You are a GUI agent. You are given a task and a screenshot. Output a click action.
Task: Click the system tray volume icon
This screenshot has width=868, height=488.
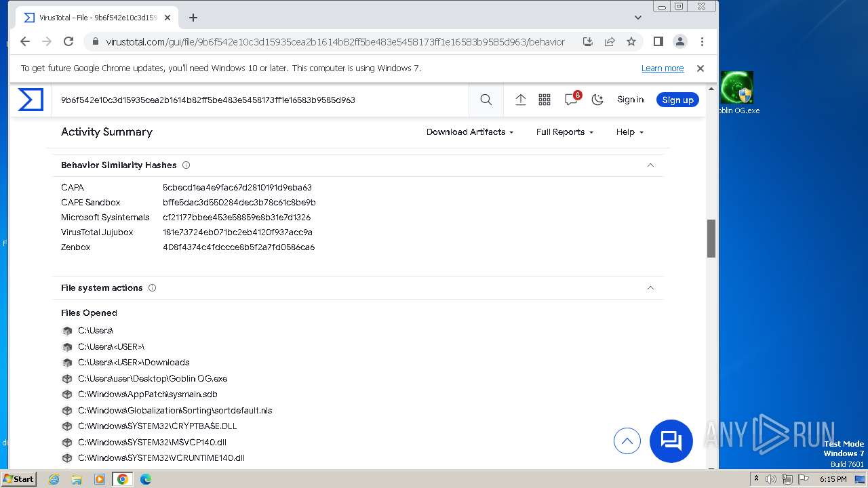point(771,479)
